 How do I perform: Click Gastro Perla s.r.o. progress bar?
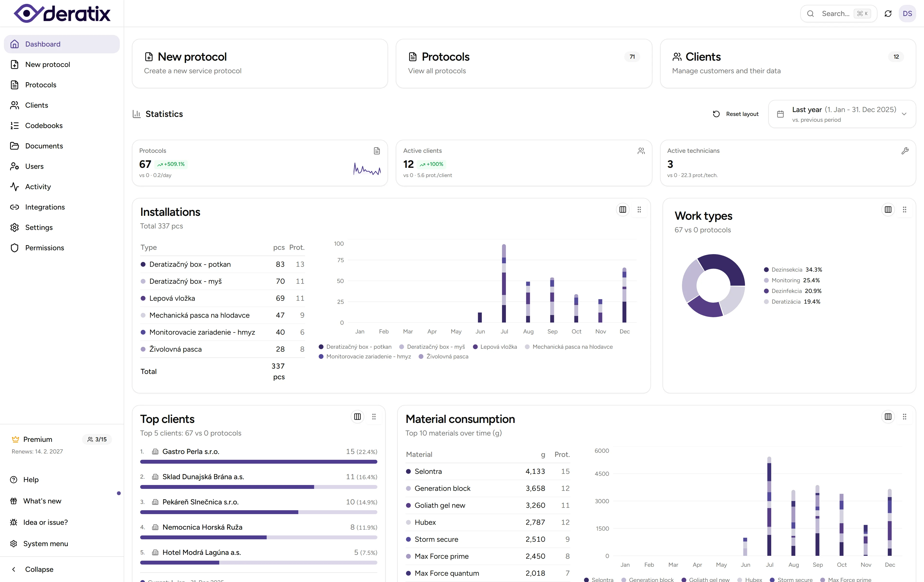258,462
